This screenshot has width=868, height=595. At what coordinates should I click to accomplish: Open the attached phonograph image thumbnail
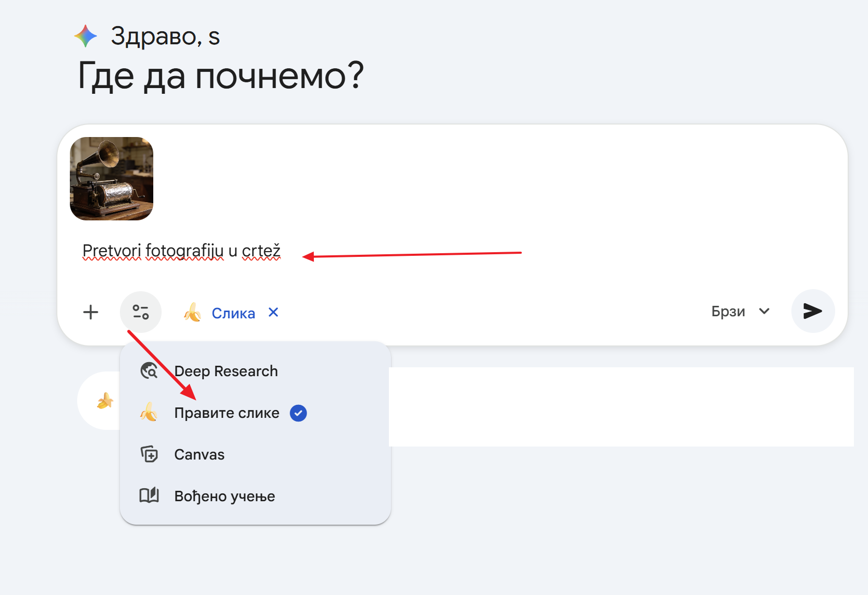[x=112, y=179]
